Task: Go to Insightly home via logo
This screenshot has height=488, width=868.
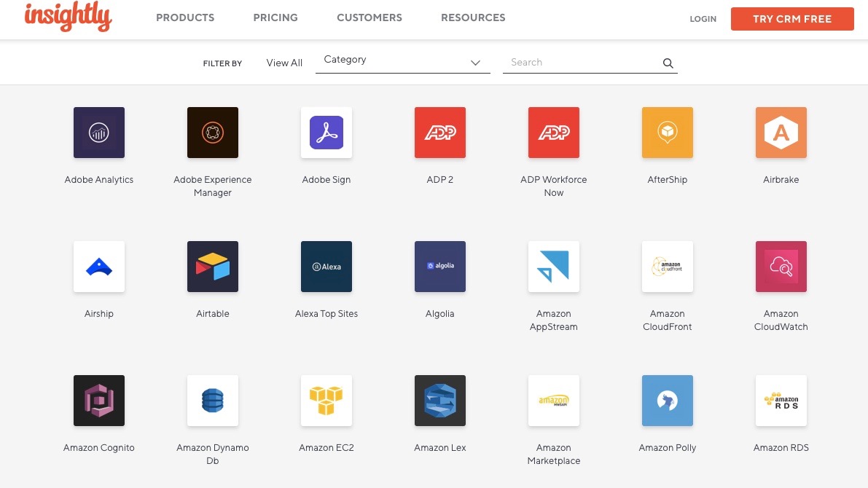Action: (x=68, y=17)
